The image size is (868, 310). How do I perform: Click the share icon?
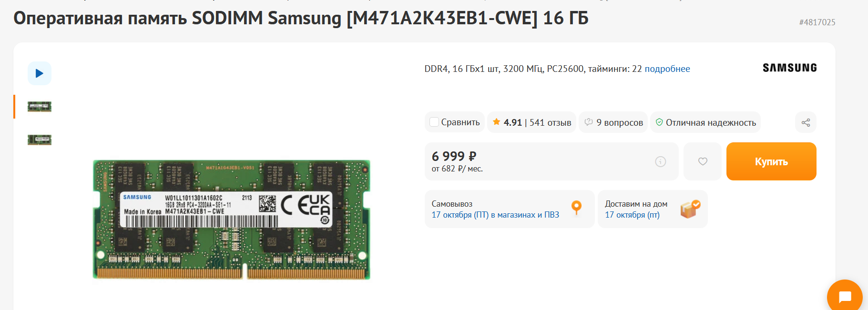[x=806, y=122]
